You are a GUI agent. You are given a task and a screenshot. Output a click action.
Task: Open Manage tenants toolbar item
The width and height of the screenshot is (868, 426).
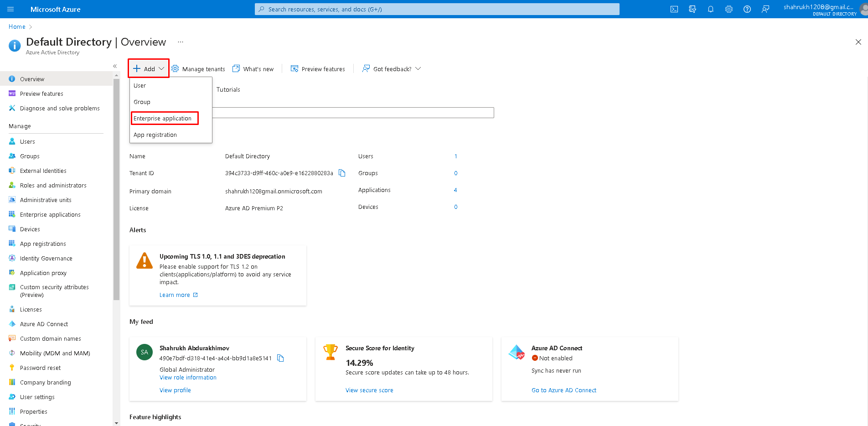point(198,69)
